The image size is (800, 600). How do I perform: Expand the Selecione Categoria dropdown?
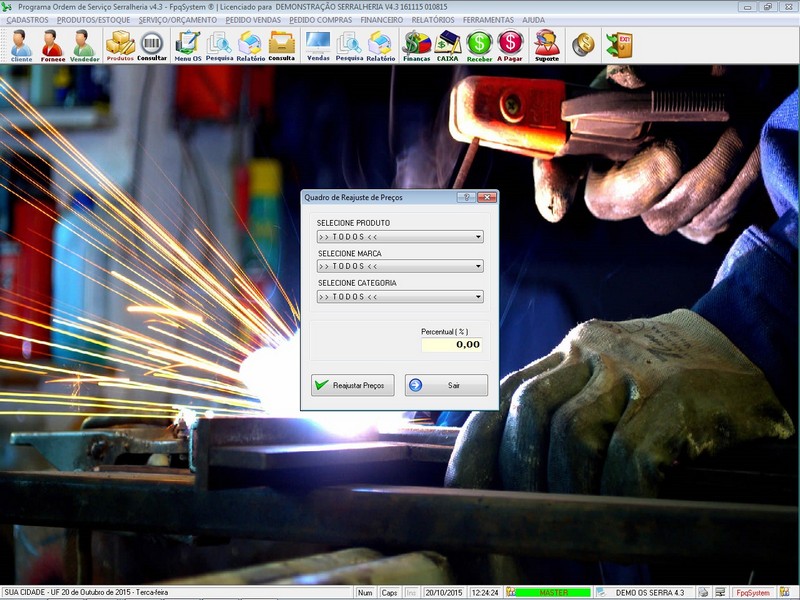tap(479, 297)
